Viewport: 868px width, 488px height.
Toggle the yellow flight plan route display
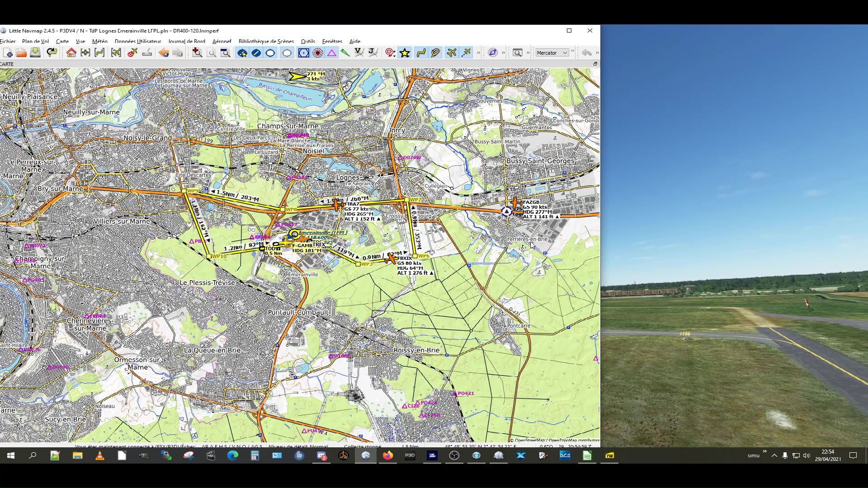(x=421, y=53)
